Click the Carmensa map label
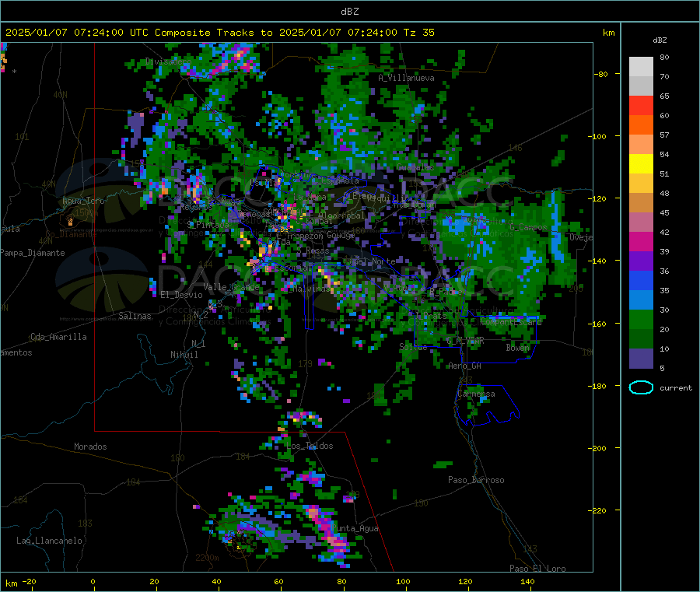The height and width of the screenshot is (592, 700). (x=476, y=394)
